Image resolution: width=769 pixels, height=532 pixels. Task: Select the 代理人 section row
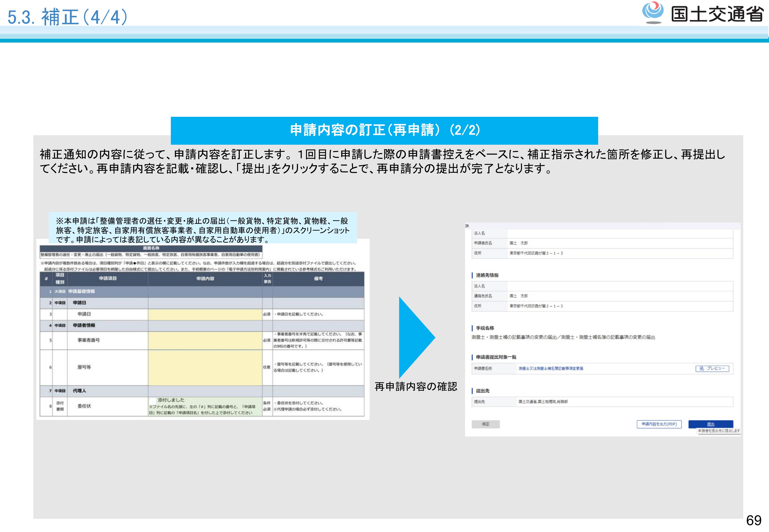tap(79, 391)
